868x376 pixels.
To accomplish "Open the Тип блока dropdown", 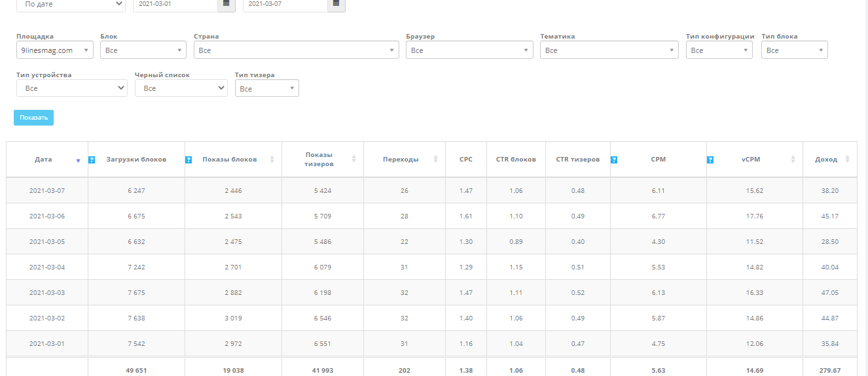I will [795, 50].
